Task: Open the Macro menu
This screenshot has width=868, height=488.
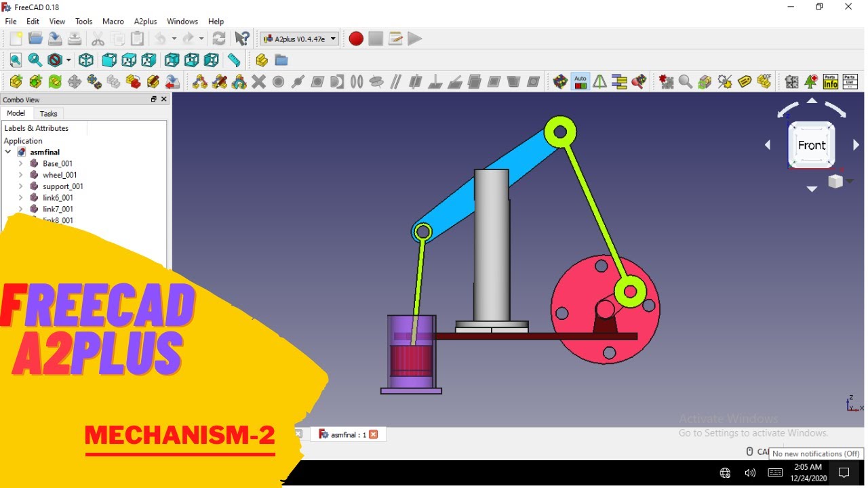Action: (113, 22)
